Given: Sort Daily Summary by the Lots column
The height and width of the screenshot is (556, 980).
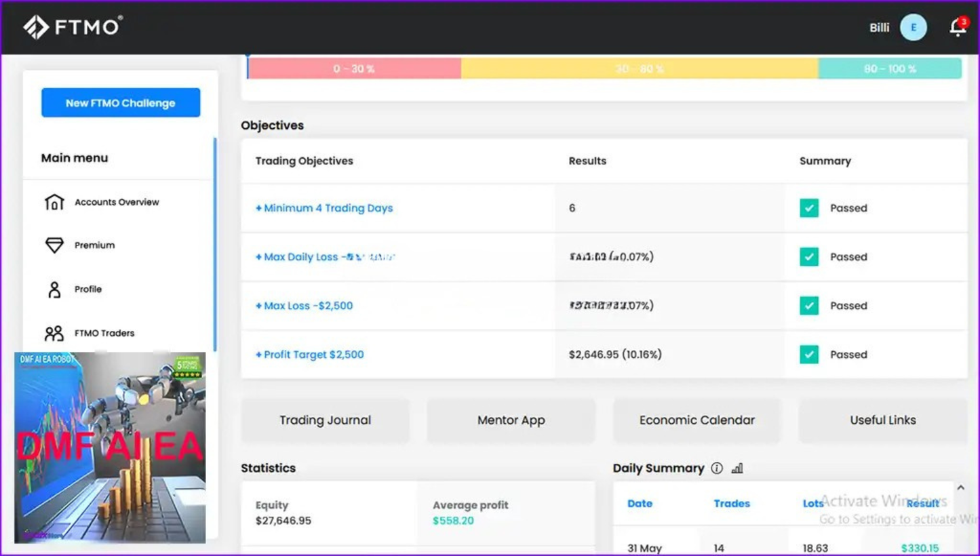Looking at the screenshot, I should (813, 504).
